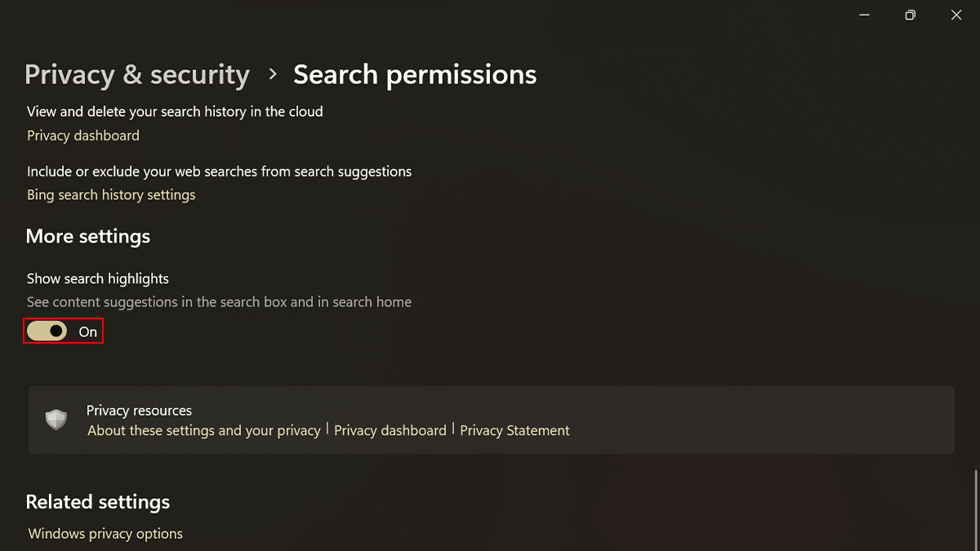Minimize the Settings window
The width and height of the screenshot is (980, 551).
[x=865, y=15]
